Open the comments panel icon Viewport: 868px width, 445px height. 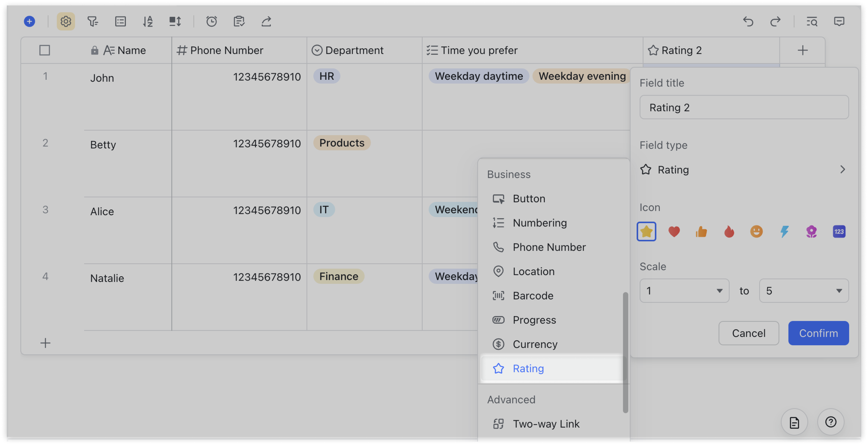click(x=839, y=22)
